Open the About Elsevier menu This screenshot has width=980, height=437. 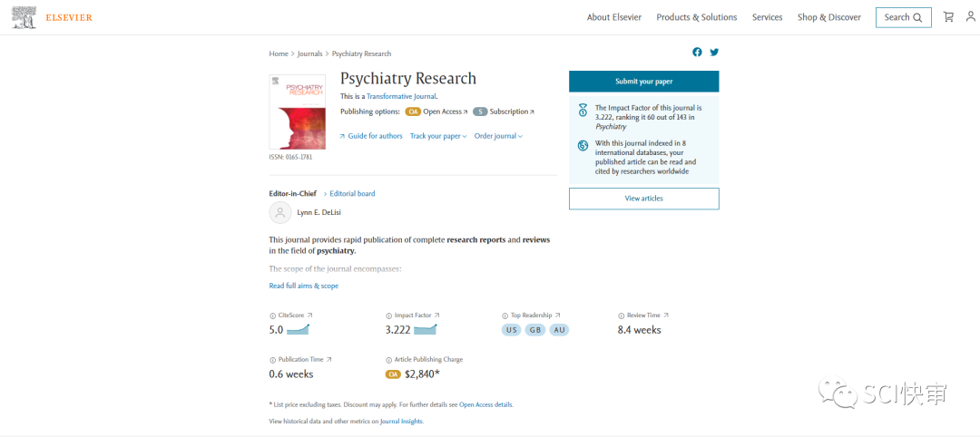(x=613, y=17)
